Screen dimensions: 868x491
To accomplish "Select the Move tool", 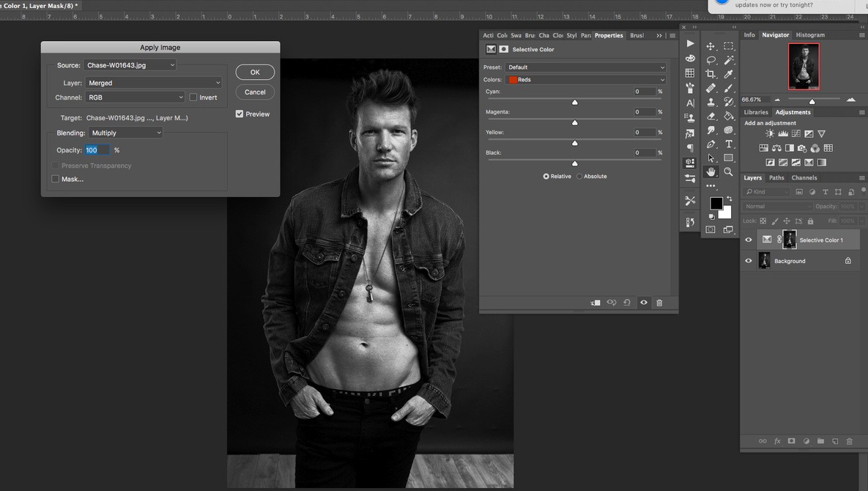I will point(710,46).
